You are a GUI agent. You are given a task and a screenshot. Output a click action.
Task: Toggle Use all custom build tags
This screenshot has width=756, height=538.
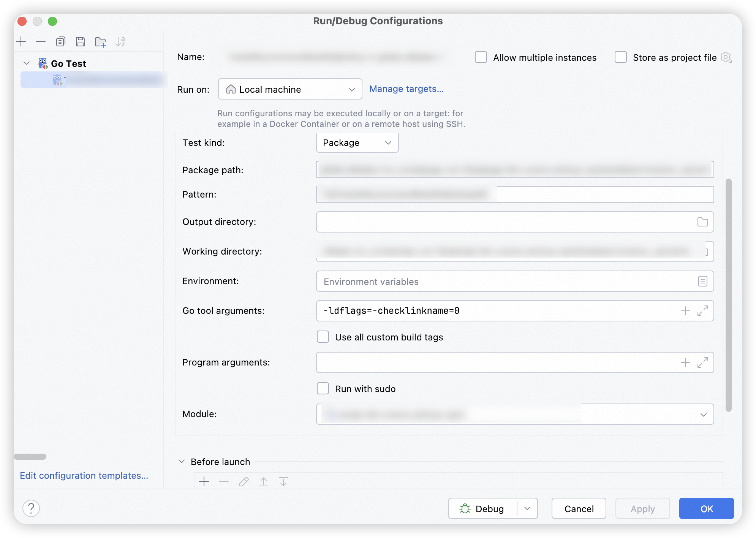[323, 337]
